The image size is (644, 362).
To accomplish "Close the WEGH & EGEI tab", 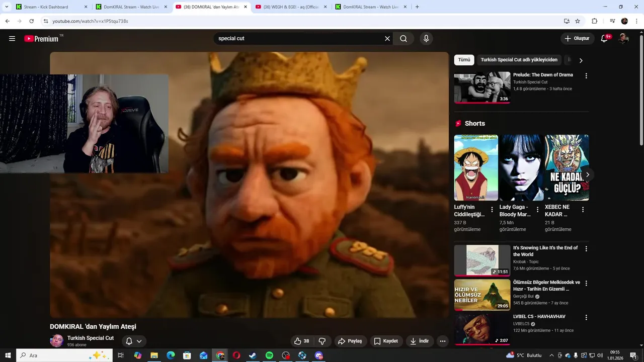I will pyautogui.click(x=325, y=7).
